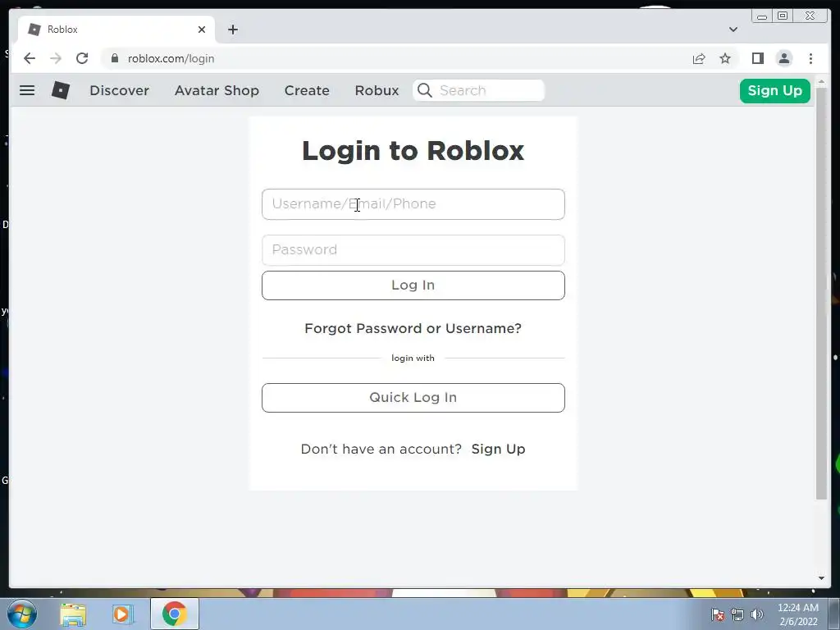Open a new tab with plus button
Viewport: 840px width, 630px height.
(x=232, y=30)
